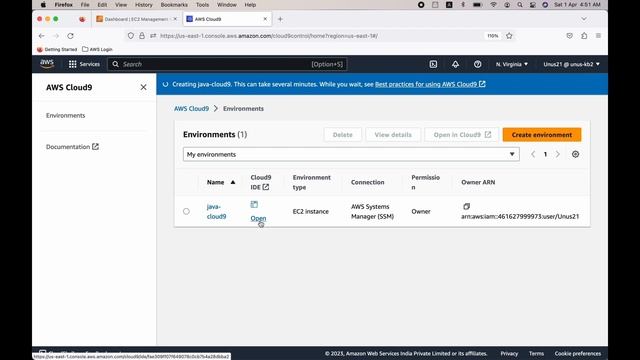Click the Privacy footer link

point(509,353)
